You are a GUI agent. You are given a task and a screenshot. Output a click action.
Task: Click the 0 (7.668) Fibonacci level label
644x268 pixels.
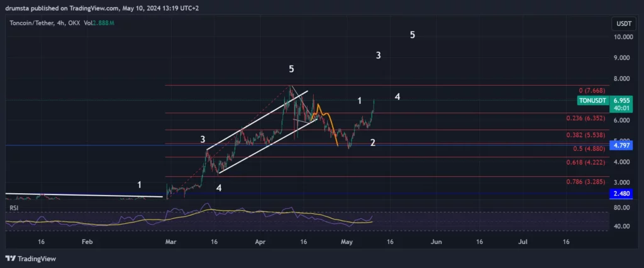click(591, 91)
